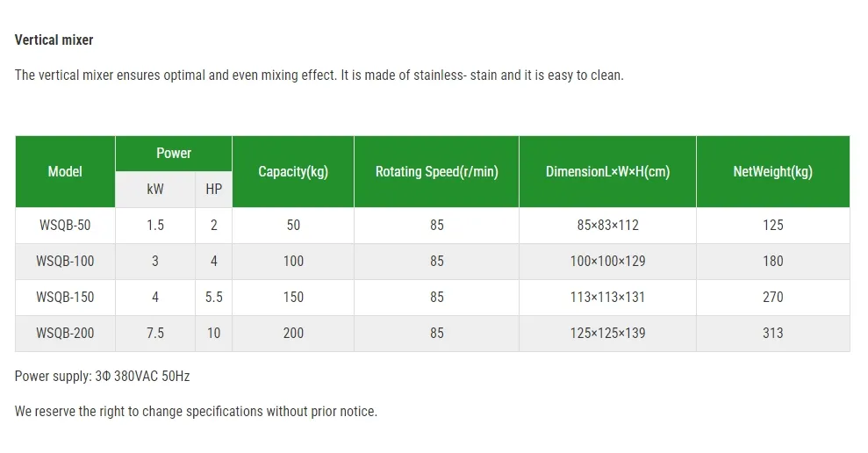Click the NetWeight(kg) column header
Screen dimensions: 868x453
tap(772, 172)
